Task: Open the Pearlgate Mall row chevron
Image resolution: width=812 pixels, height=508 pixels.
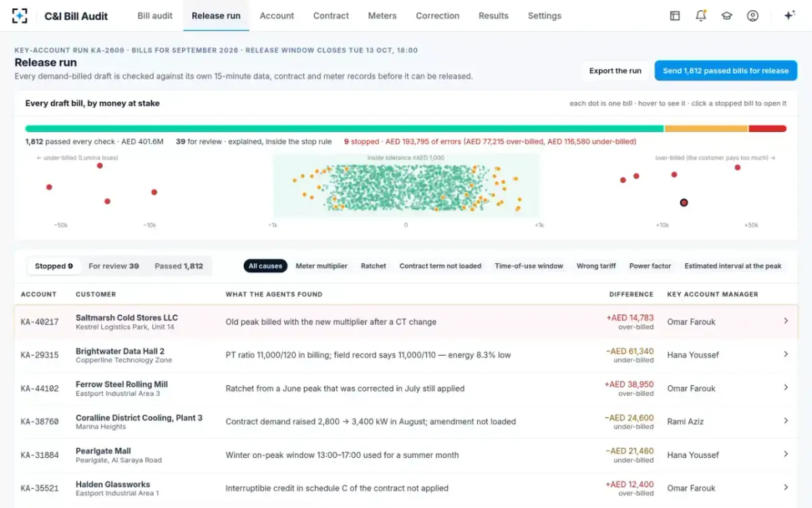Action: click(x=786, y=454)
